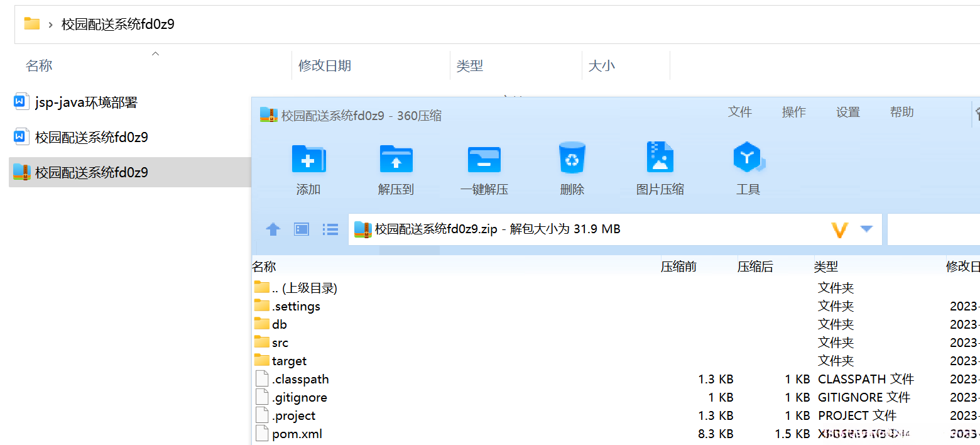
Task: Click the folder icon in Explorer address bar
Action: [x=32, y=24]
